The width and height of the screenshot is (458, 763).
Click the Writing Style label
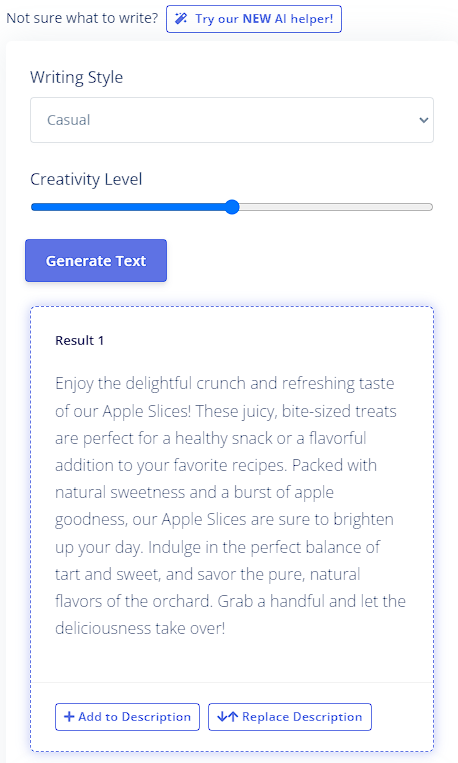coord(76,77)
